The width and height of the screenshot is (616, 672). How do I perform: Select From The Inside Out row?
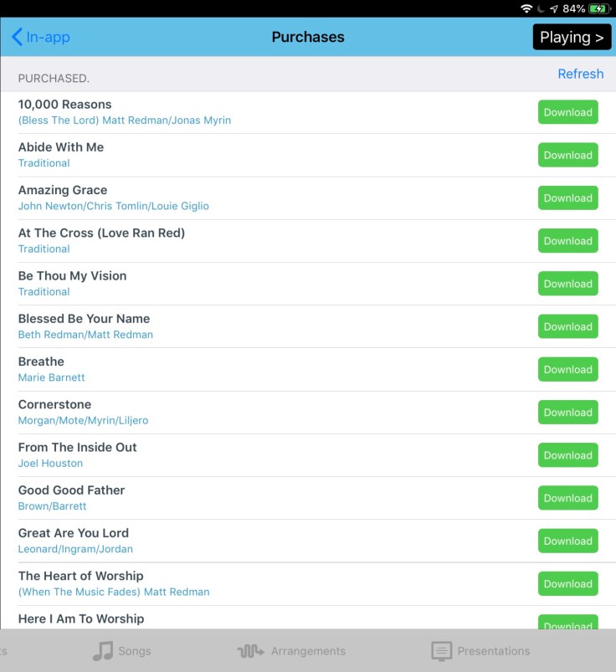[251, 454]
